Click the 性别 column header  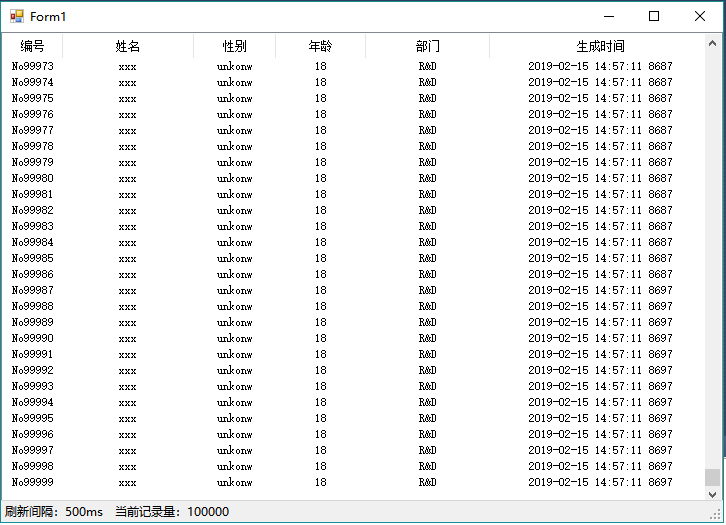pos(234,46)
